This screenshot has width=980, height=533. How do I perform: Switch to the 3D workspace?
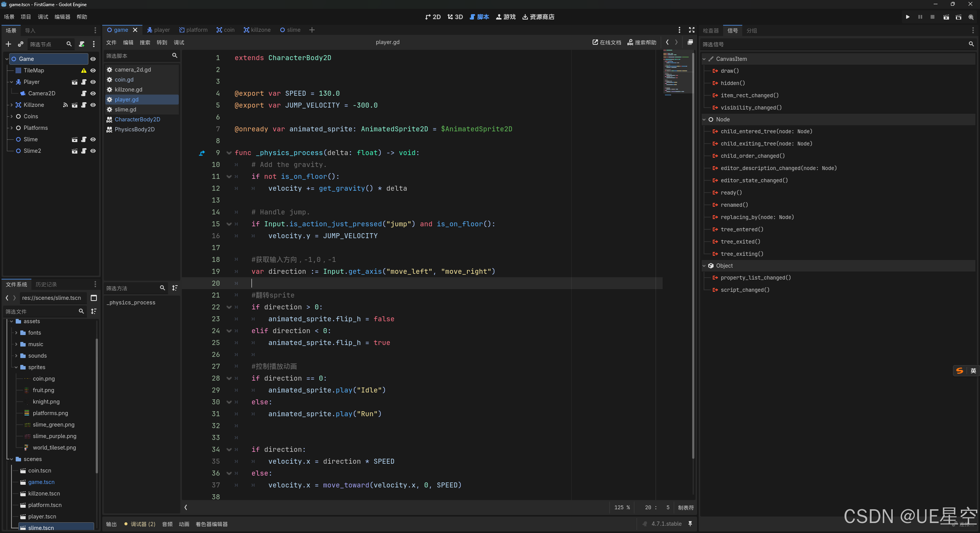click(455, 17)
